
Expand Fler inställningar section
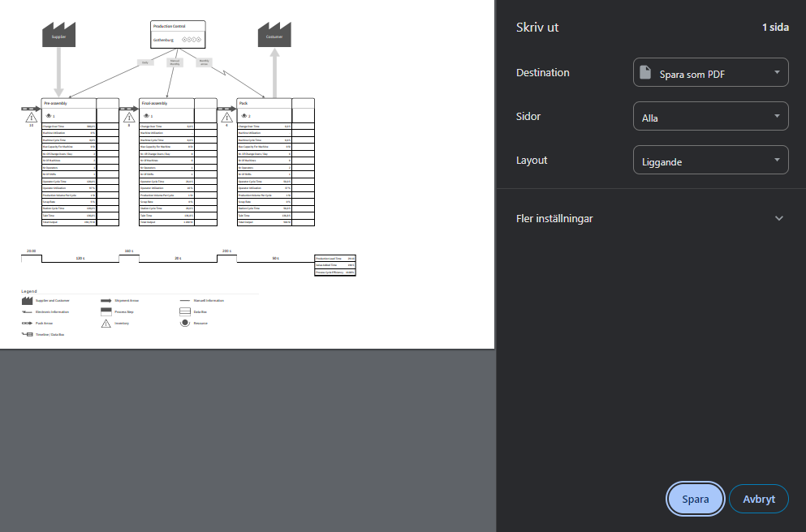tap(652, 218)
